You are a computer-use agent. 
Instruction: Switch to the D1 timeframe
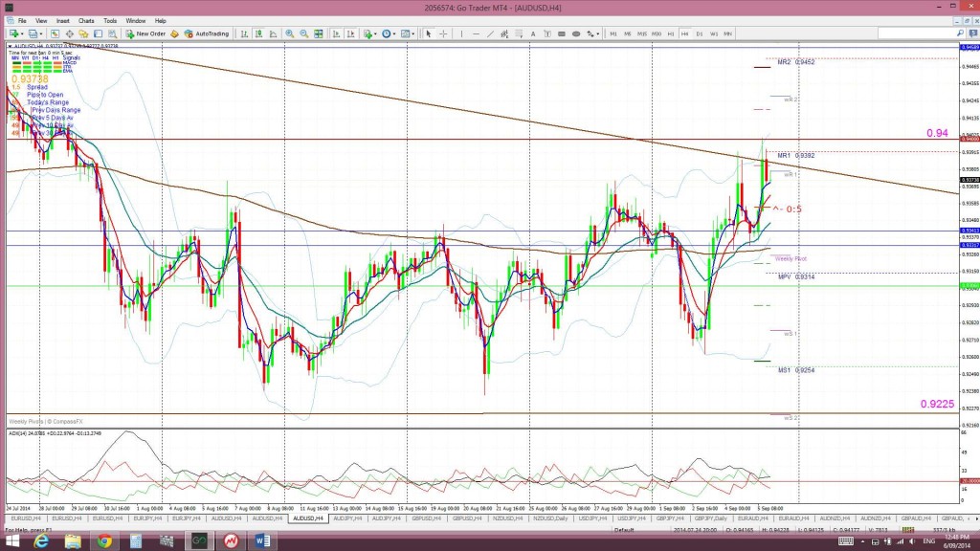coord(700,33)
